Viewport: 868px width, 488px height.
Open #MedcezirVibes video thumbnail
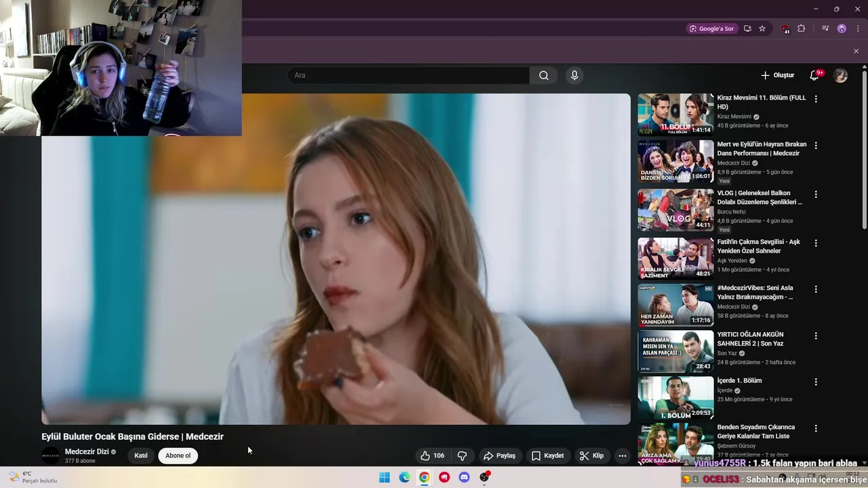point(675,305)
